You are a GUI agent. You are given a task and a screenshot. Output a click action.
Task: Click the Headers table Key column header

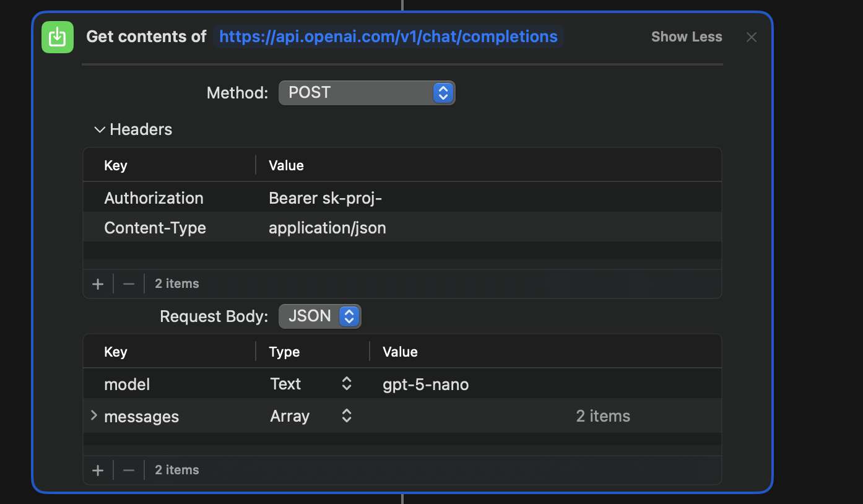(x=116, y=165)
